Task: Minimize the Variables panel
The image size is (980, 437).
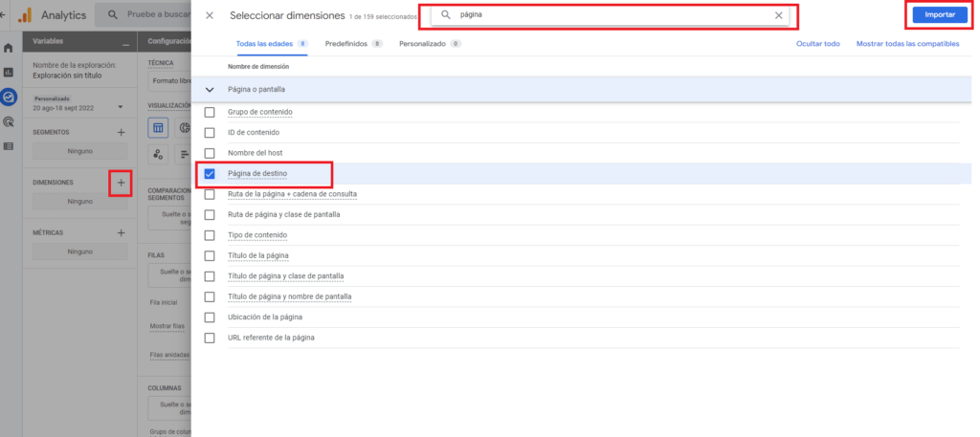Action: pos(125,44)
